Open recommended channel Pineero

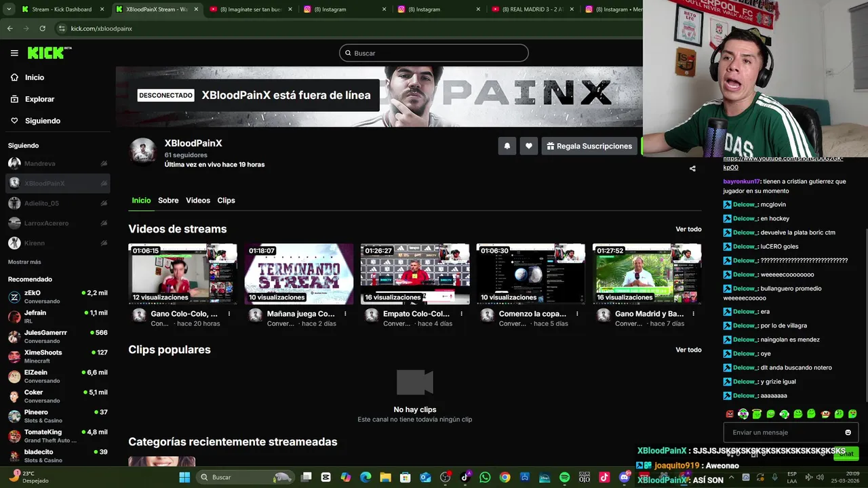point(58,416)
